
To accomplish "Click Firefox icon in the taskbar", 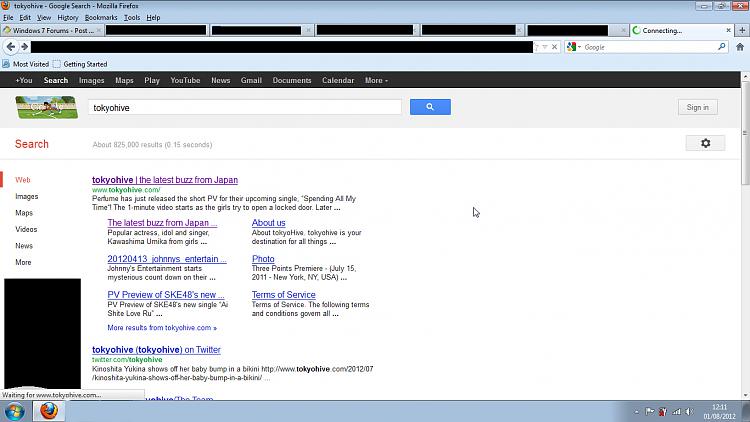I will coord(49,411).
